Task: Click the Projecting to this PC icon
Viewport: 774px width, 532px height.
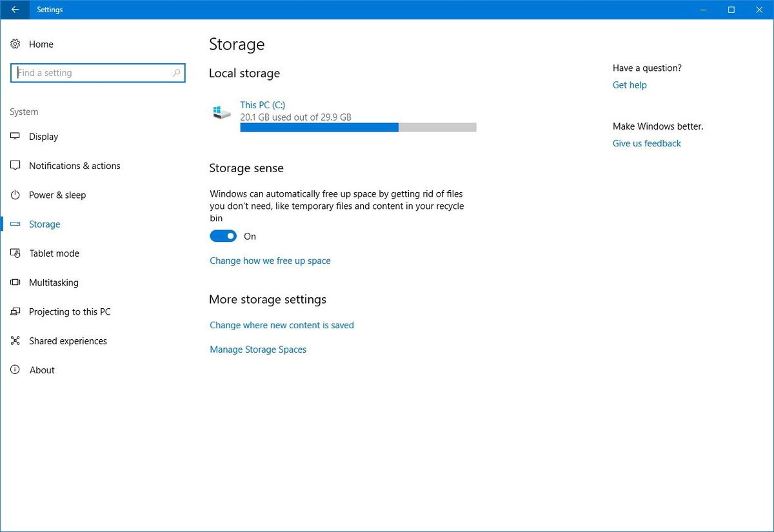Action: [x=15, y=311]
